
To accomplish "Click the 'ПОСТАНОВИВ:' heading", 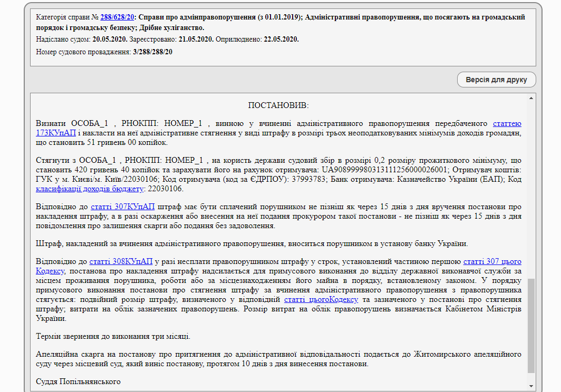I will pyautogui.click(x=278, y=105).
